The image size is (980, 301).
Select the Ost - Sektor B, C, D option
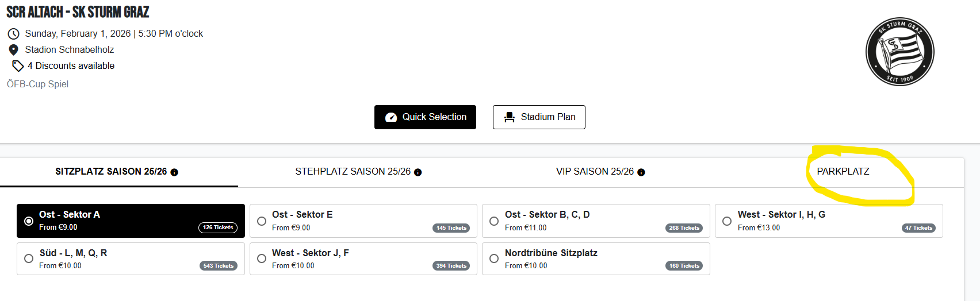[x=494, y=221]
